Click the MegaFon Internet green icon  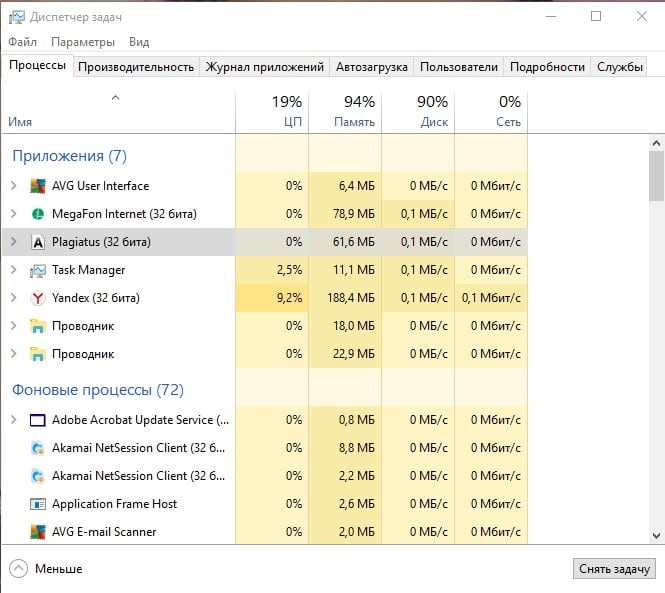pyautogui.click(x=38, y=214)
